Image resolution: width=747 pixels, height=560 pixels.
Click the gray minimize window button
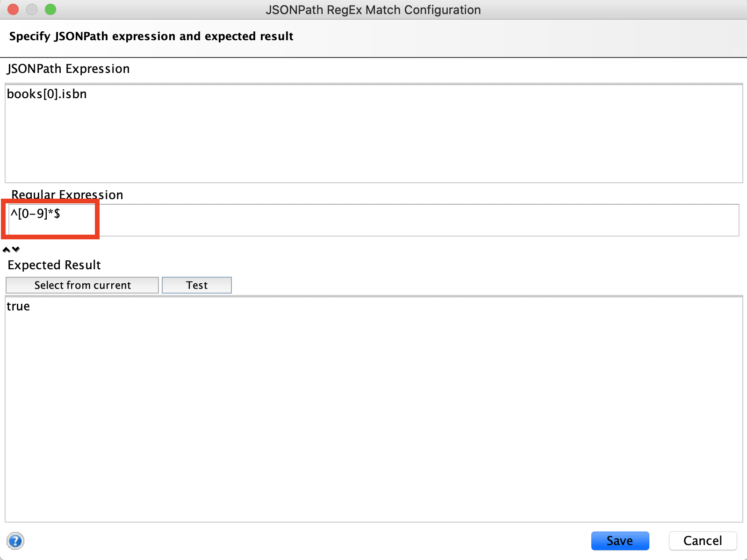click(32, 9)
